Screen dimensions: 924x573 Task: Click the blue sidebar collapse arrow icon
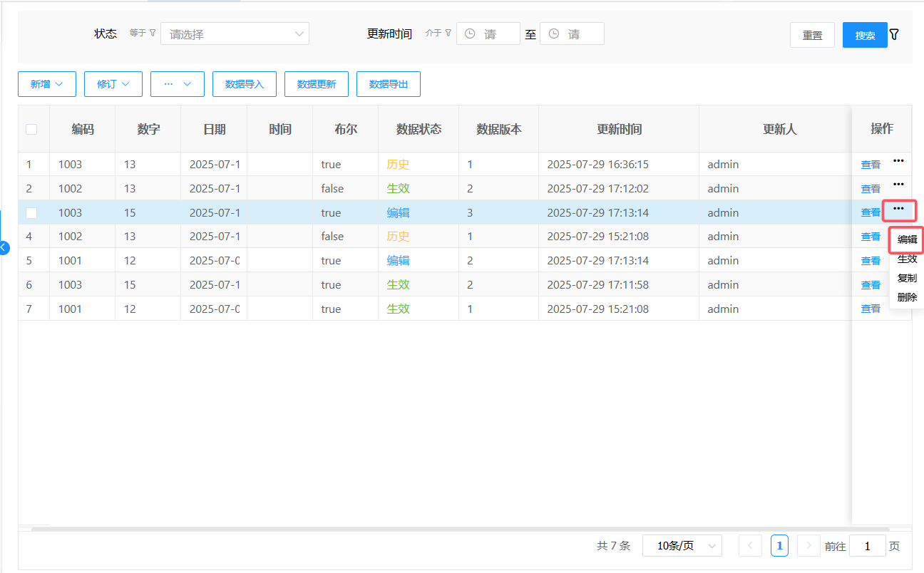[4, 247]
